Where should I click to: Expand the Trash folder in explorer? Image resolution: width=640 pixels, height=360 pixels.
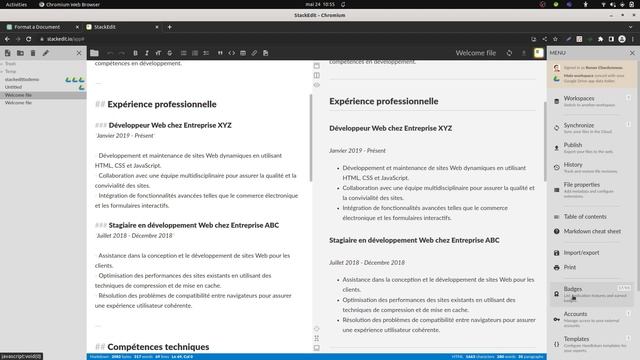[43, 64]
